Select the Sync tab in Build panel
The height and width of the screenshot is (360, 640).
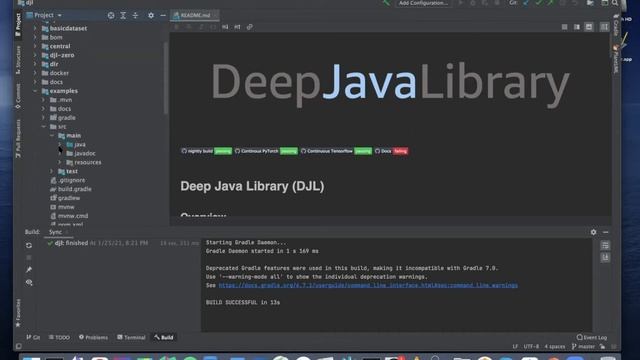point(56,232)
